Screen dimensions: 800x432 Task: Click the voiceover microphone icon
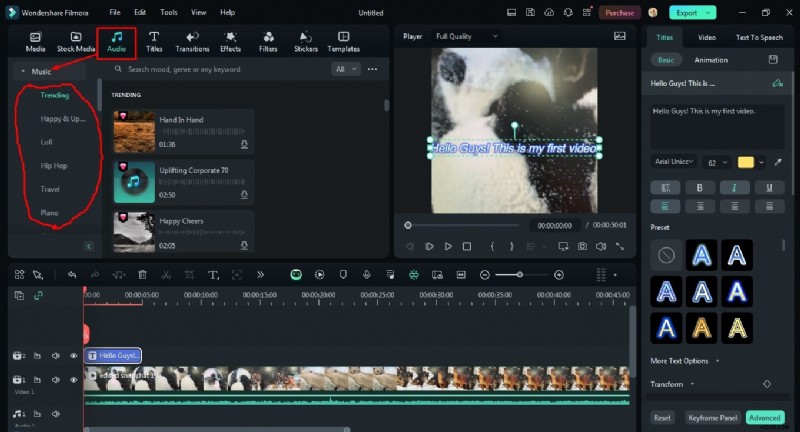[x=367, y=274]
